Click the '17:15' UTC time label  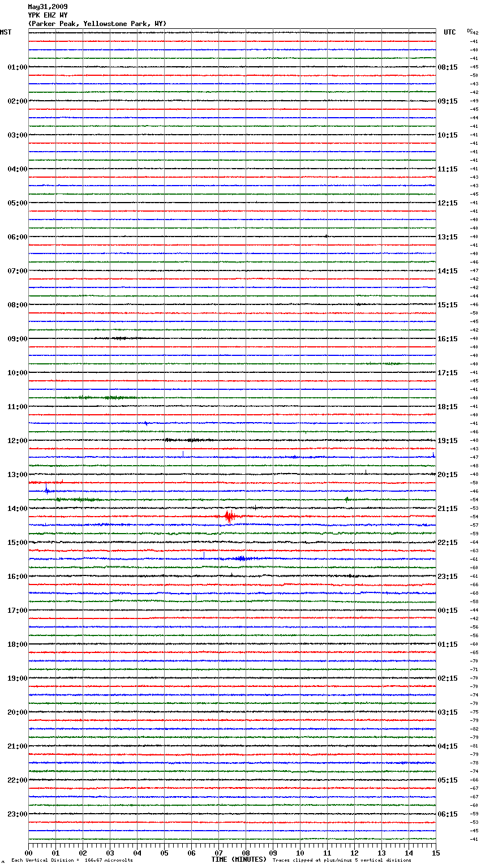(448, 373)
